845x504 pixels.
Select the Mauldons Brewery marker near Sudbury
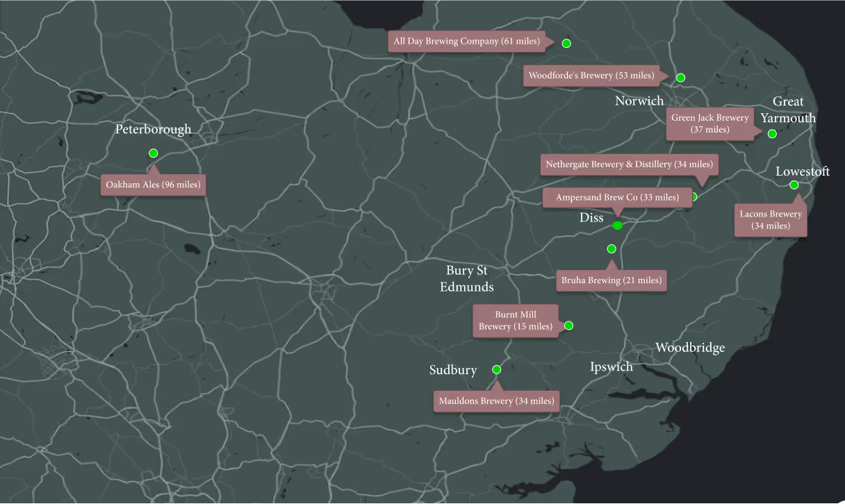click(x=496, y=369)
